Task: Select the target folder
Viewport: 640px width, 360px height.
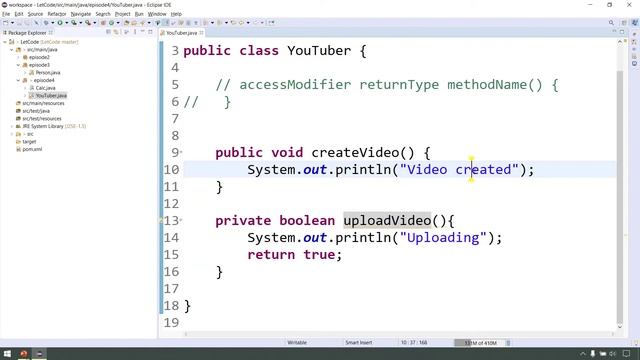Action: pos(29,142)
